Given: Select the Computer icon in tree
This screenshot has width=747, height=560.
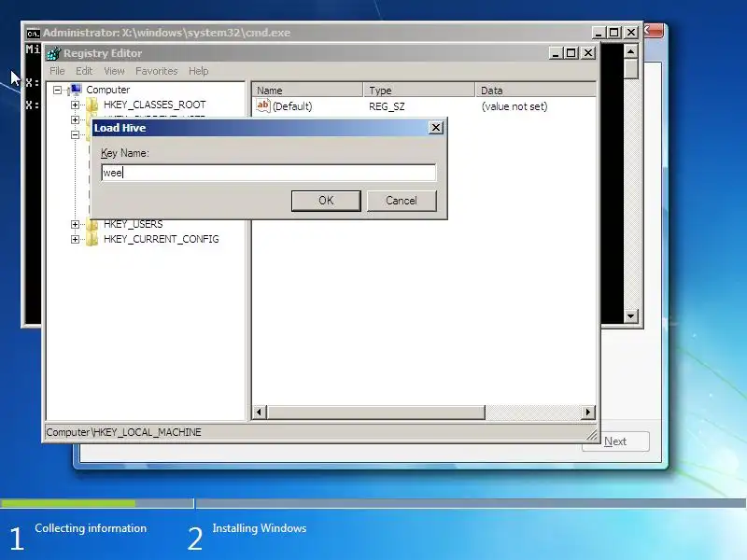Looking at the screenshot, I should [75, 90].
